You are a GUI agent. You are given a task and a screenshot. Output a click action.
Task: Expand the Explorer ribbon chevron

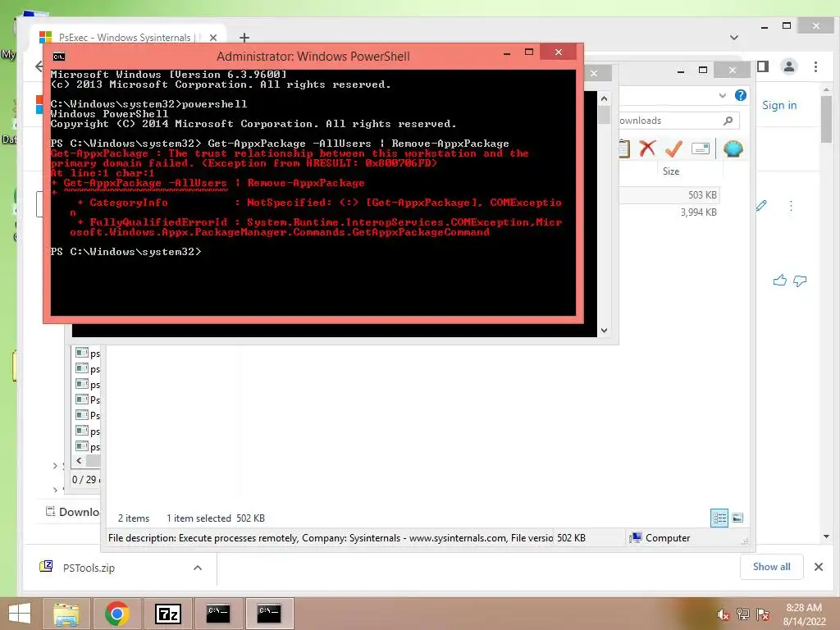click(723, 95)
